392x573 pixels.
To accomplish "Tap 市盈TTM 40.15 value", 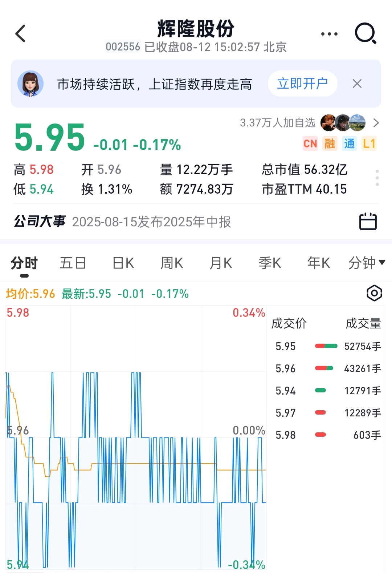I will (304, 189).
